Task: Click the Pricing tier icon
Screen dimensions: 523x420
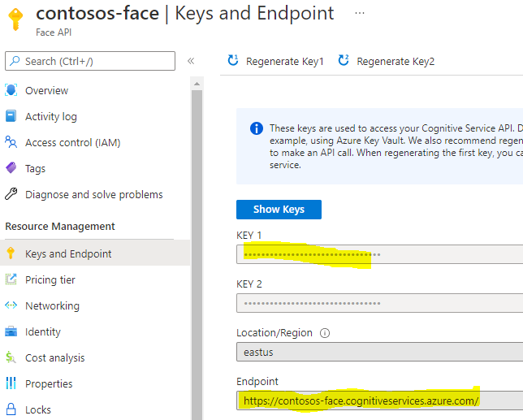Action: tap(11, 279)
